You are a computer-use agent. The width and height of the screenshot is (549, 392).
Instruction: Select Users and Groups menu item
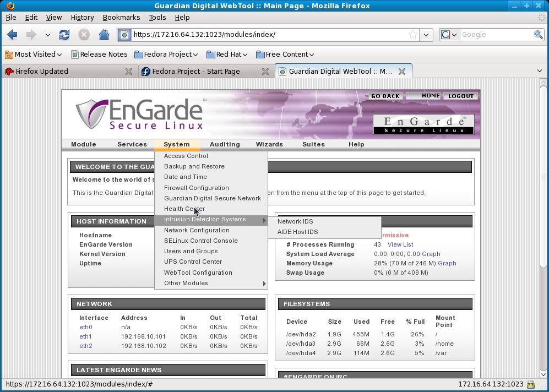(211, 251)
